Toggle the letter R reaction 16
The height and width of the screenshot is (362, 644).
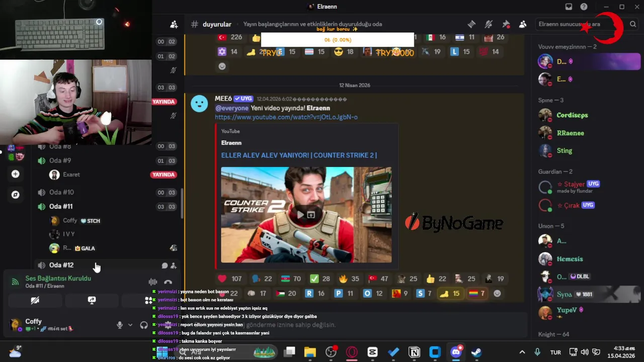(315, 294)
